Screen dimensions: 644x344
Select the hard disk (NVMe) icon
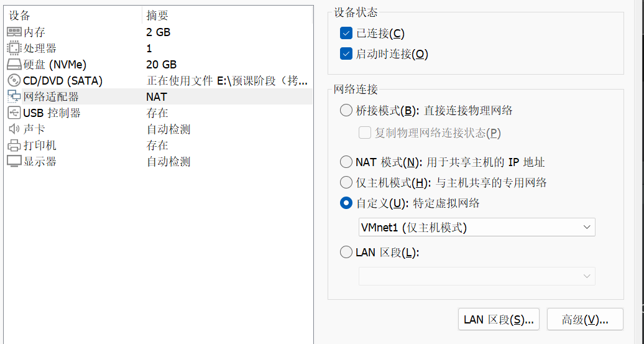click(x=14, y=65)
